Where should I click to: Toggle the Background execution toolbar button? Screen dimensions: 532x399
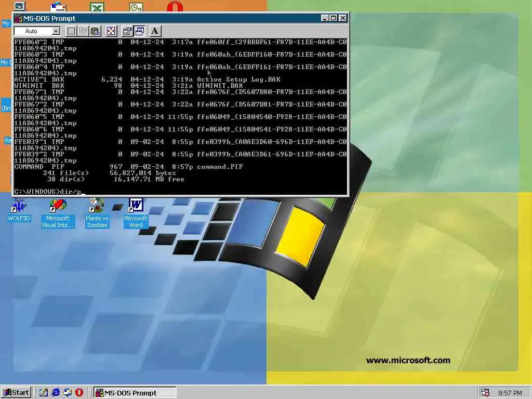pos(139,31)
